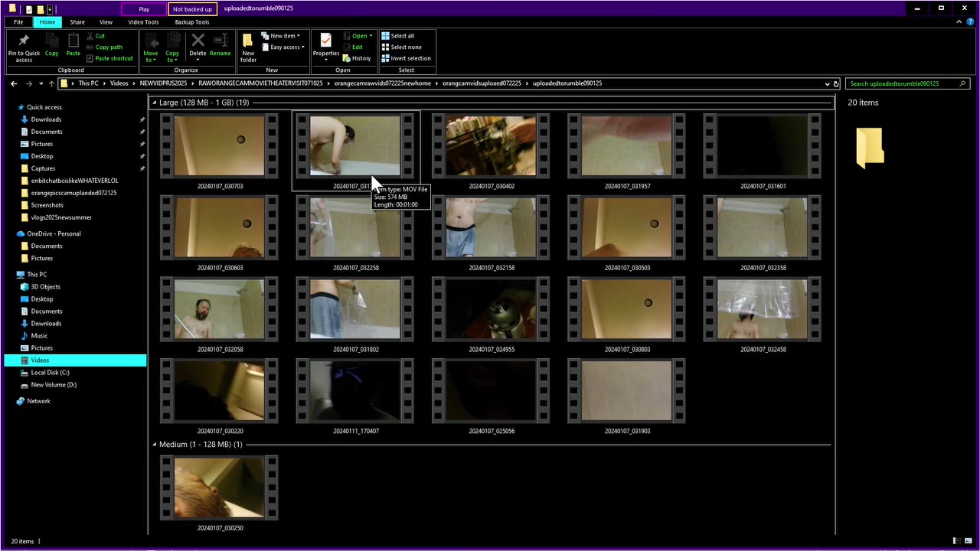Cut the selected file
This screenshot has width=980, height=551.
pyautogui.click(x=96, y=36)
